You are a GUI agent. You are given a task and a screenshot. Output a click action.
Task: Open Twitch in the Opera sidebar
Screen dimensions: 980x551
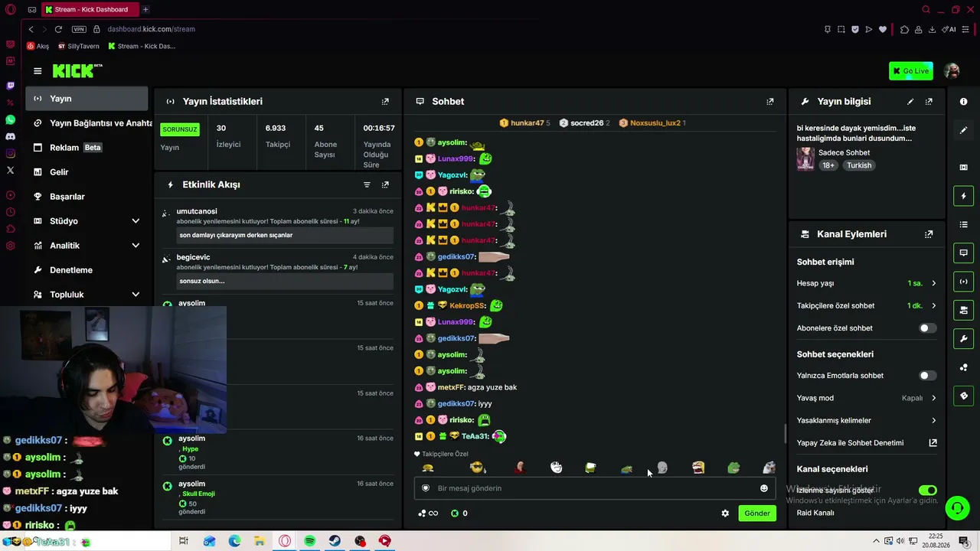[x=10, y=86]
